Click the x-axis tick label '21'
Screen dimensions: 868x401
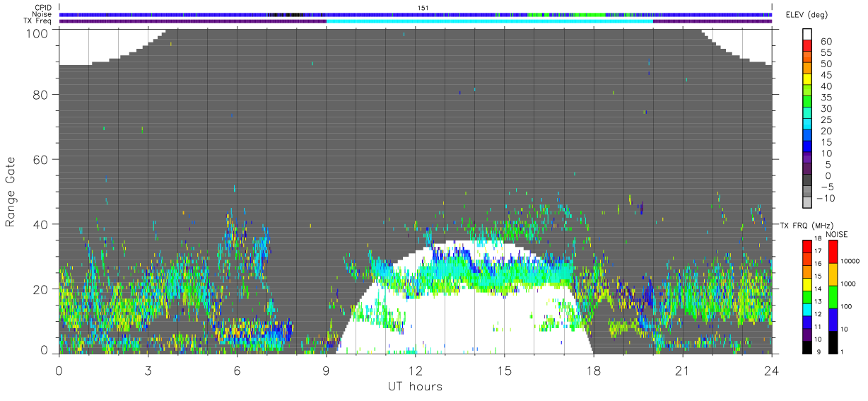pos(682,371)
